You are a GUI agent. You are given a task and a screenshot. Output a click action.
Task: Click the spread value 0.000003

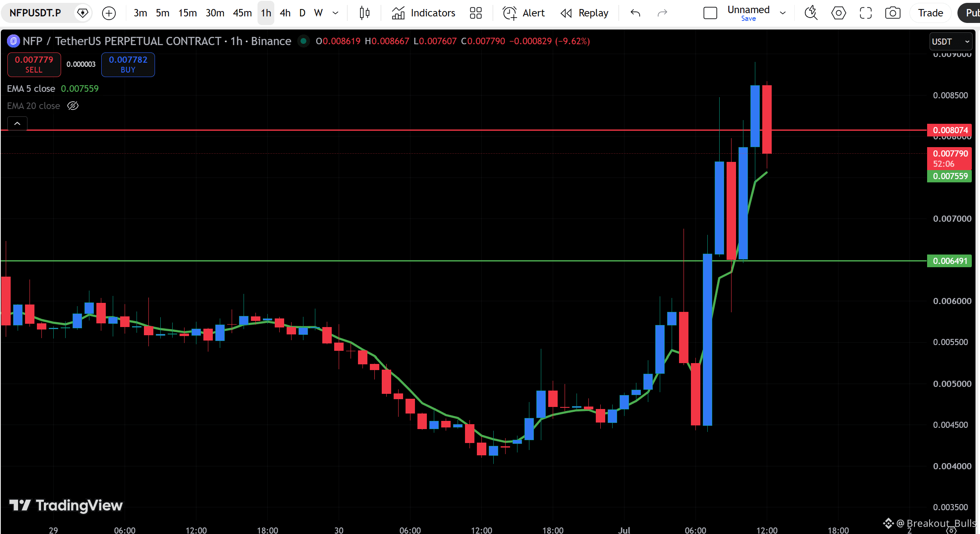coord(81,64)
